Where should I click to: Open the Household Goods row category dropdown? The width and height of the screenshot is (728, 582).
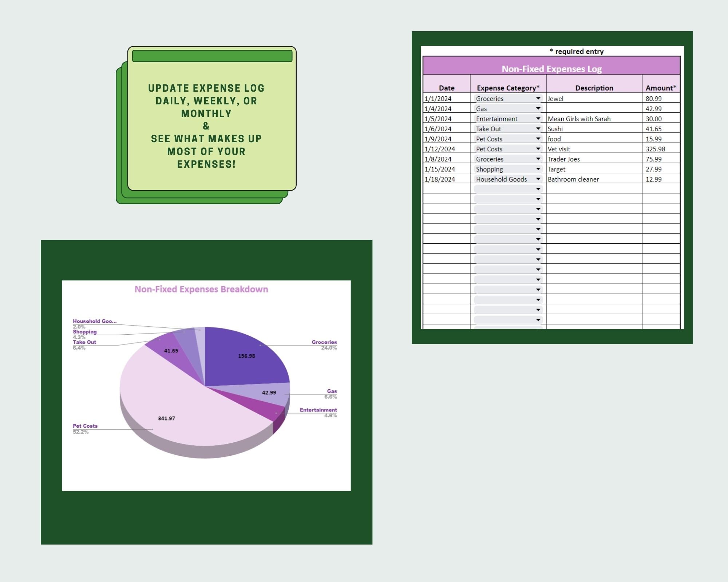click(x=538, y=179)
